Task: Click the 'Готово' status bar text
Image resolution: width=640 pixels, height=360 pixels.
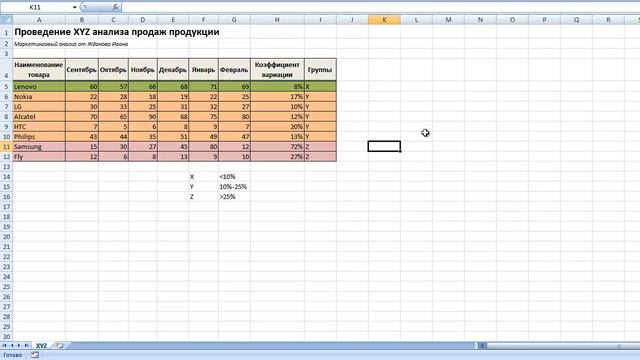Action: (x=13, y=355)
